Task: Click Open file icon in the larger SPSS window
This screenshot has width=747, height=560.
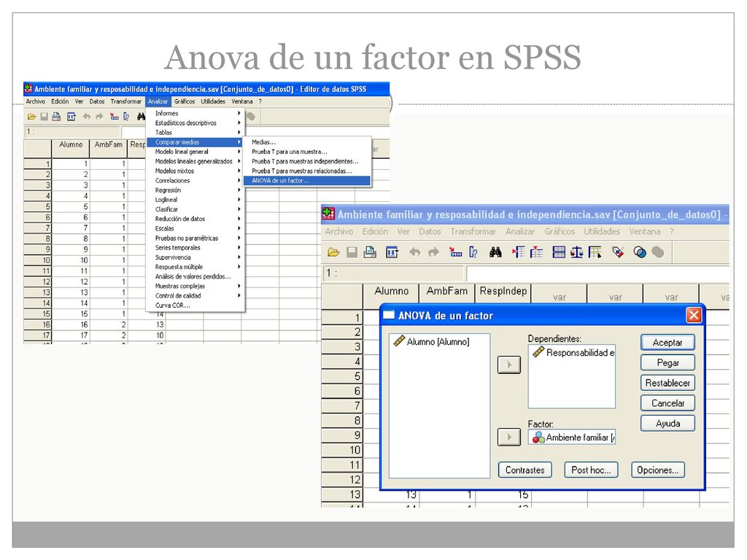Action: pos(333,252)
